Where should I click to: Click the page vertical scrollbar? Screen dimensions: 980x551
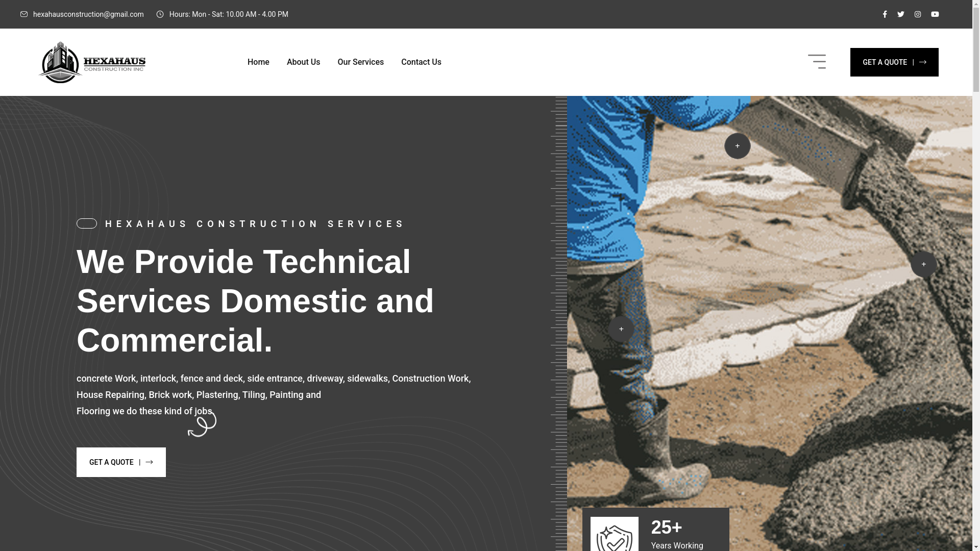coord(976,275)
